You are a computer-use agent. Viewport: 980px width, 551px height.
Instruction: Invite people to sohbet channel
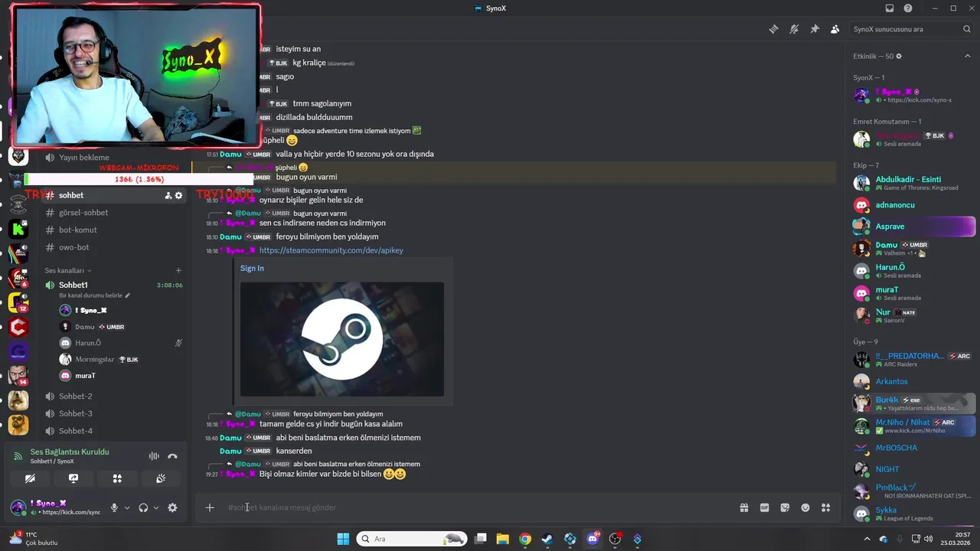pos(168,195)
